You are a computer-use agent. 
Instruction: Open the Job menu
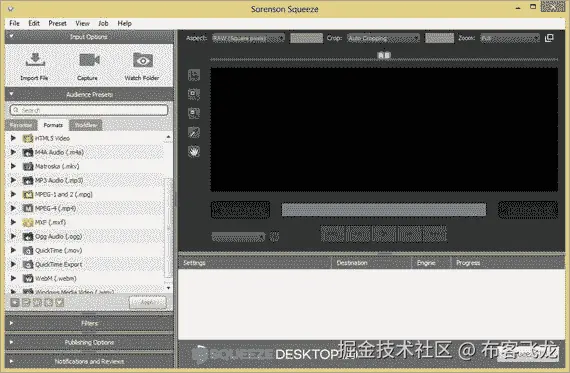pos(103,23)
